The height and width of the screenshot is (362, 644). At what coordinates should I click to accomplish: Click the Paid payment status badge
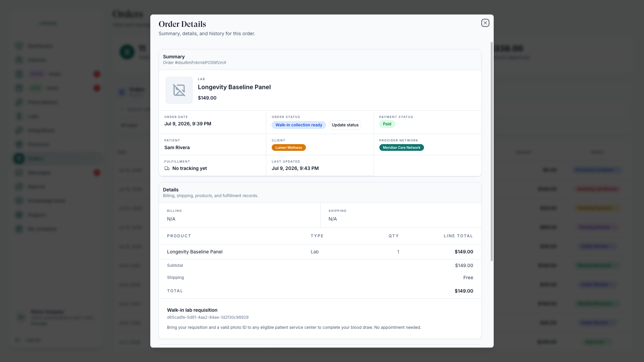tap(387, 124)
